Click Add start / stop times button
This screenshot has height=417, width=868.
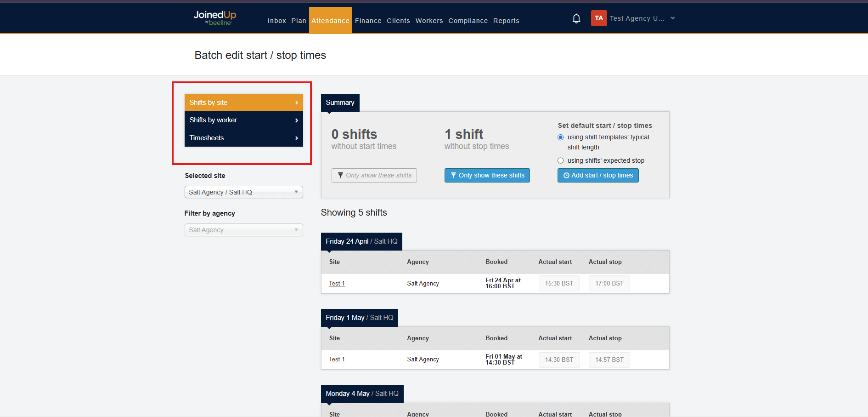click(598, 175)
